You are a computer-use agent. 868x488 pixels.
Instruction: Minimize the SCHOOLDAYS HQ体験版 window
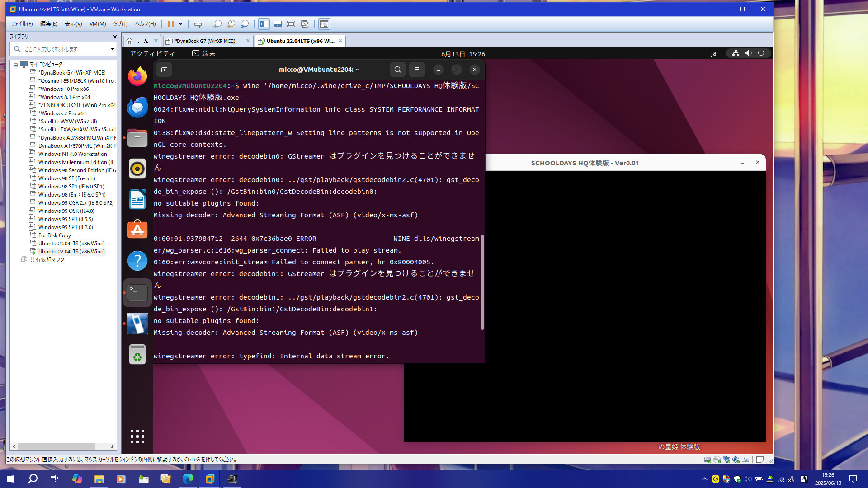coord(742,163)
